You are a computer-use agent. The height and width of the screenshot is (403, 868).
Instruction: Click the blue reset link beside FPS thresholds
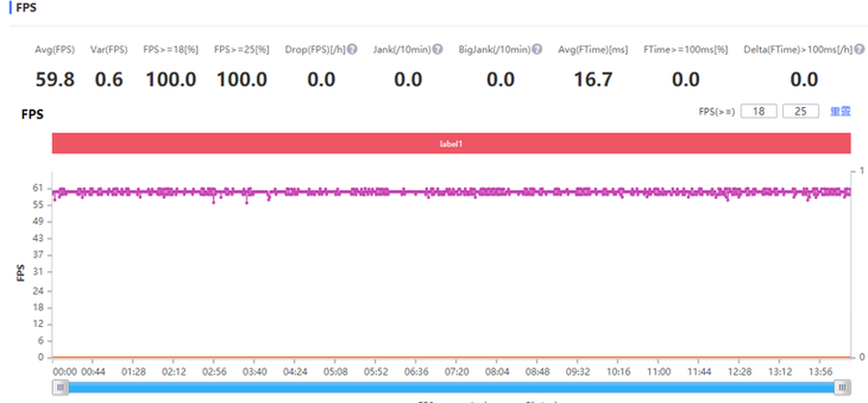(840, 112)
